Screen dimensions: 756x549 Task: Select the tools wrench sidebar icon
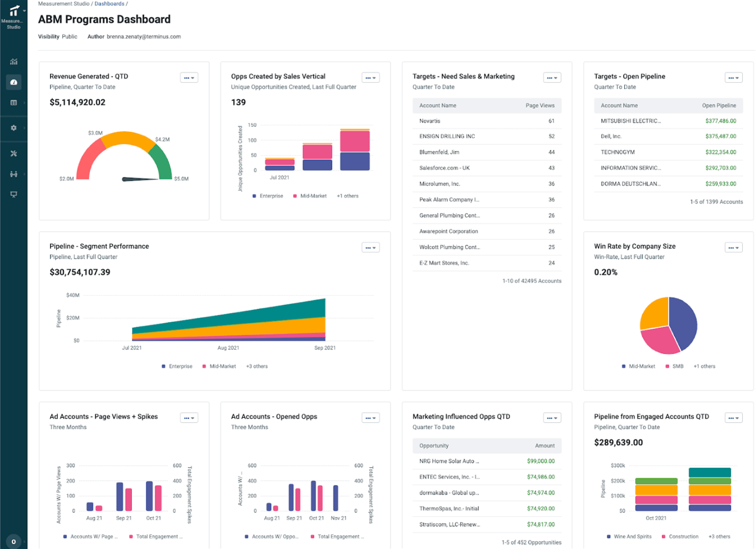pyautogui.click(x=14, y=154)
